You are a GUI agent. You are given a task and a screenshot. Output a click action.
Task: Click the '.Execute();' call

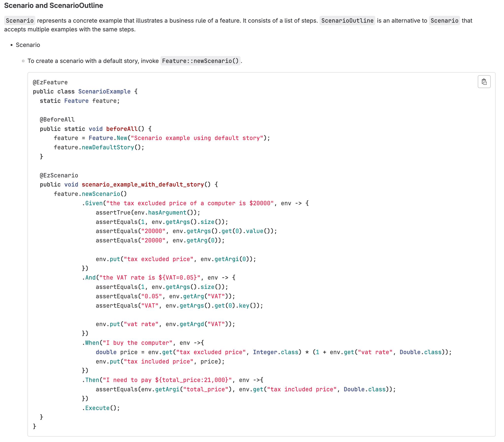coord(101,408)
